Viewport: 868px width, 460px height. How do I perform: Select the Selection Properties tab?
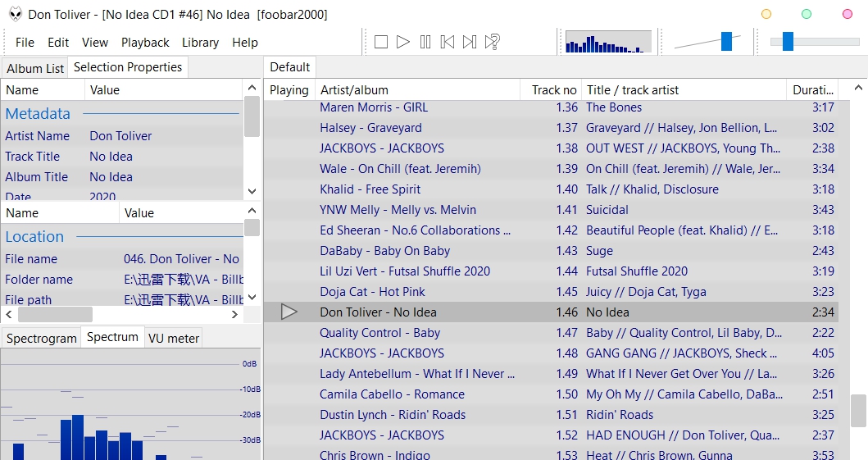pos(128,67)
